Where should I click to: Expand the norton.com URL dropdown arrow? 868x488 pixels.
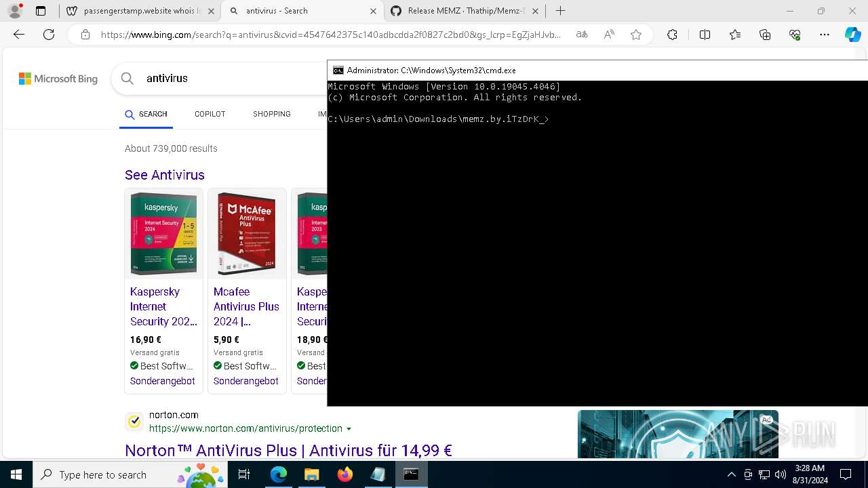pyautogui.click(x=349, y=429)
